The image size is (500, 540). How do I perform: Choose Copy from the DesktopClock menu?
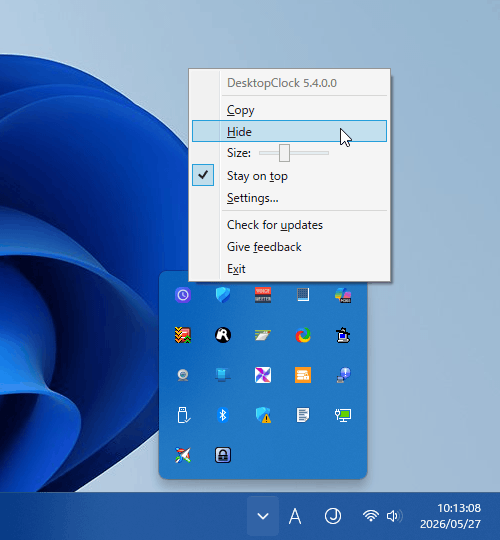click(x=289, y=110)
